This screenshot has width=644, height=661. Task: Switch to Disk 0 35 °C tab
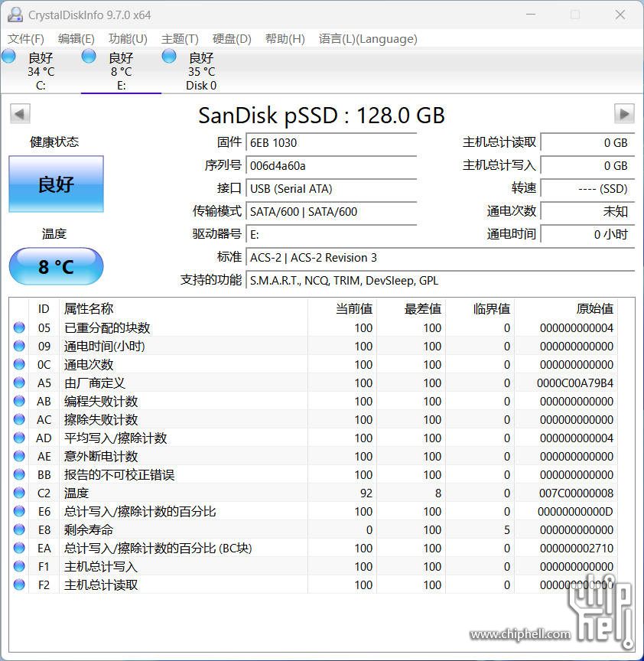[201, 71]
